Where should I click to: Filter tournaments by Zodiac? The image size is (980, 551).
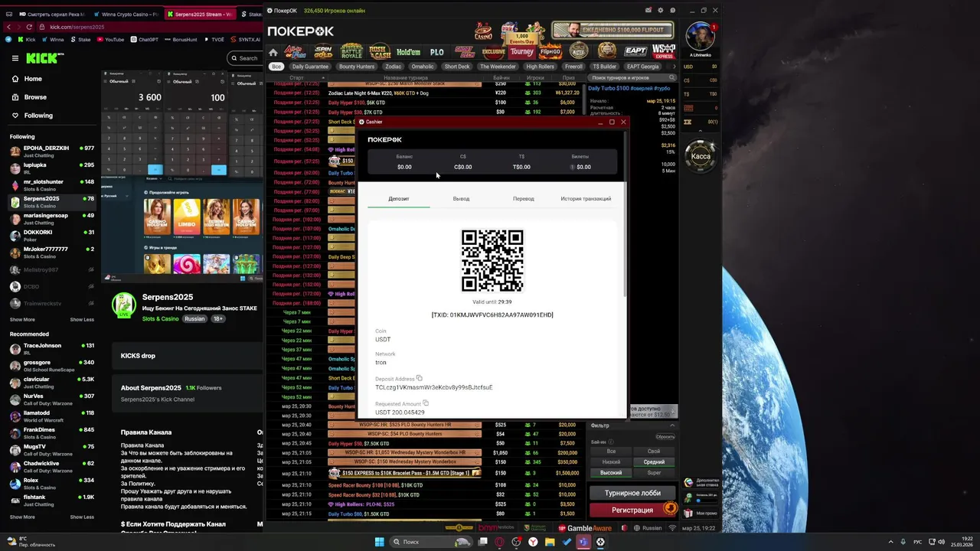393,67
